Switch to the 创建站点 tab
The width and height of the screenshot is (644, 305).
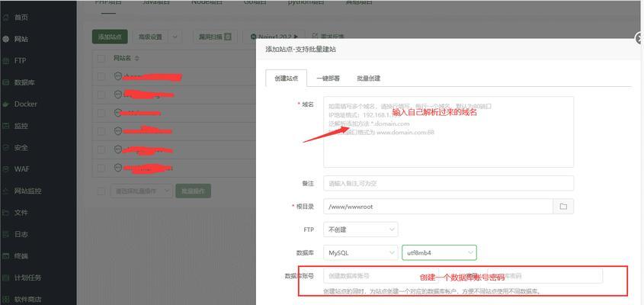point(287,78)
